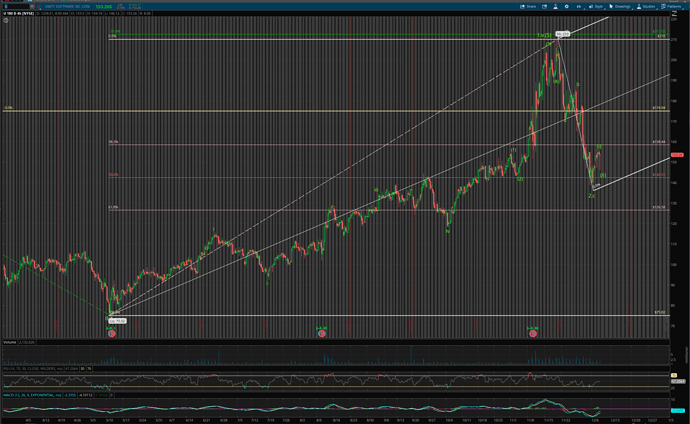690x424 pixels.
Task: Open the symbol field dropdown arrow
Action: coord(32,7)
